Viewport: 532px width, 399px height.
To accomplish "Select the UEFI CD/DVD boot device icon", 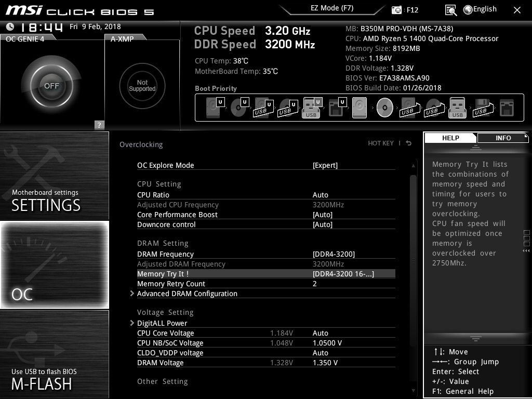I will (240, 108).
